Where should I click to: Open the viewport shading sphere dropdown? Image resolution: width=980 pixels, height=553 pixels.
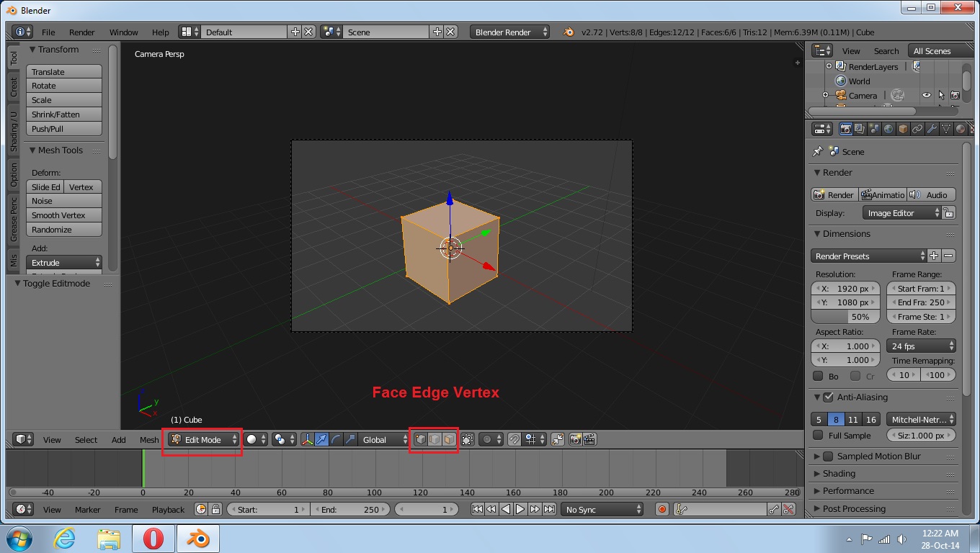click(255, 439)
